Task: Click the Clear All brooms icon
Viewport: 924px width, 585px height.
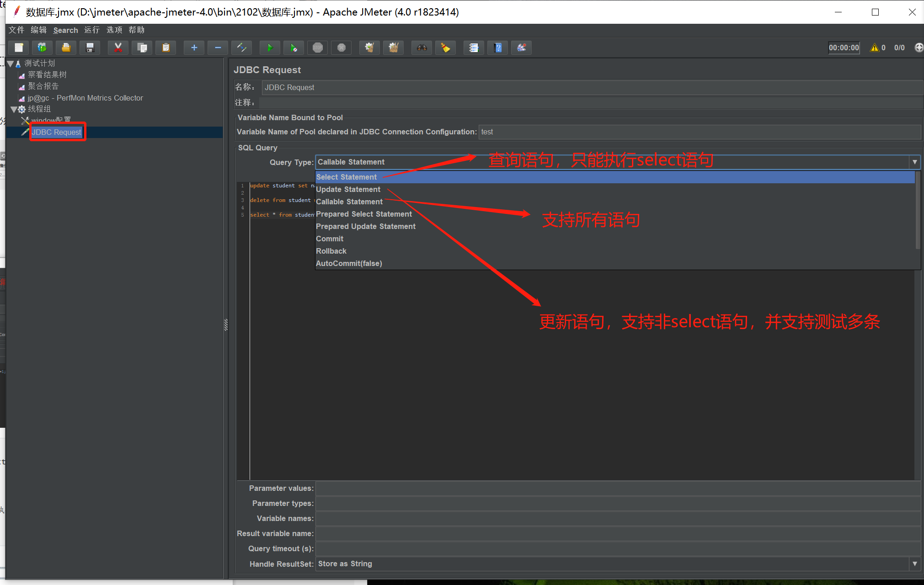Action: (393, 48)
